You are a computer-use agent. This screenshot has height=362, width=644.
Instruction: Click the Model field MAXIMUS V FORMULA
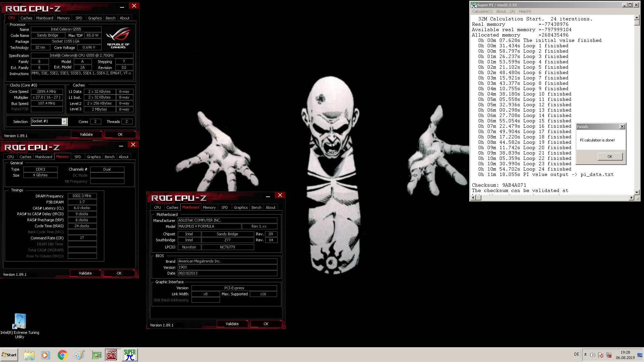[x=209, y=226]
